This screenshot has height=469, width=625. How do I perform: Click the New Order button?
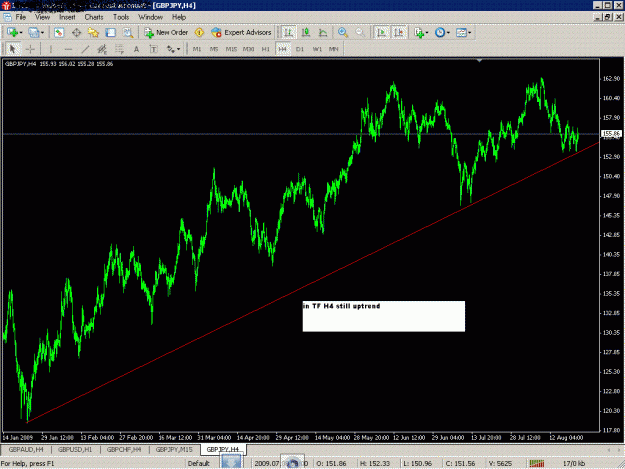(x=166, y=32)
